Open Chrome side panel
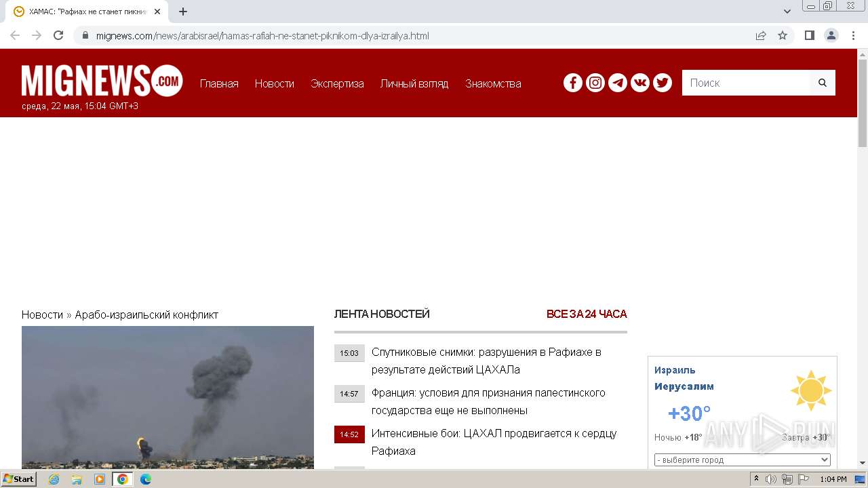The image size is (868, 488). (x=810, y=35)
